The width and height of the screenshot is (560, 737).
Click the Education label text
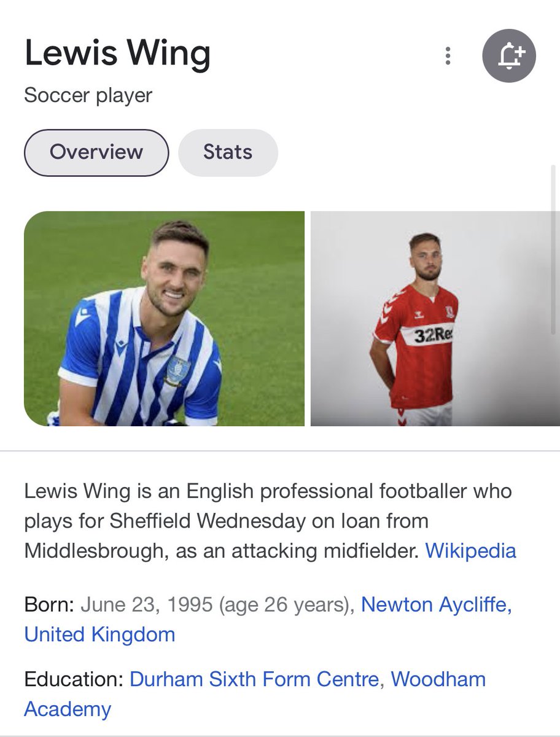(74, 679)
